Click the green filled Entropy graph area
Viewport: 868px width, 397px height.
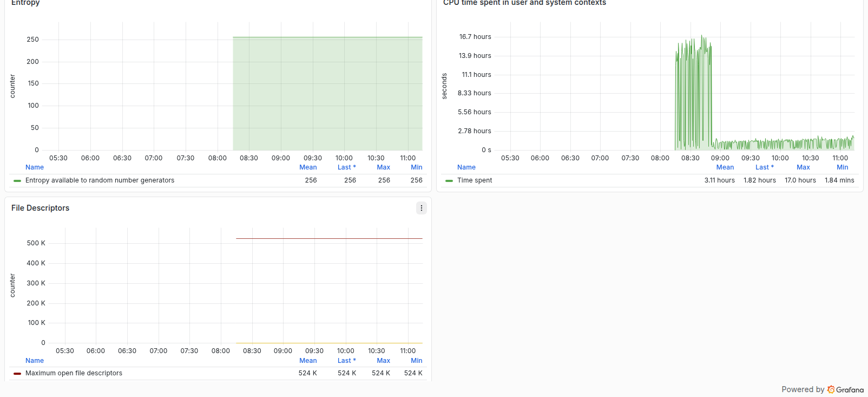tap(327, 94)
